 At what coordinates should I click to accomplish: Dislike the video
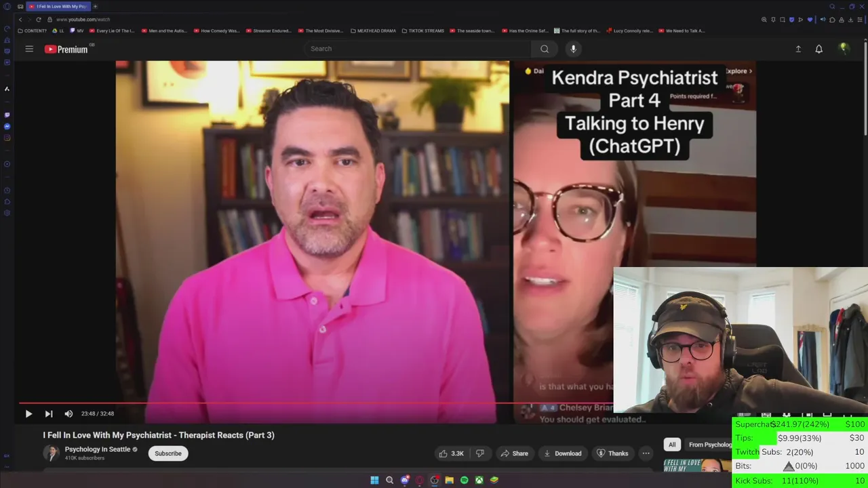(x=480, y=453)
